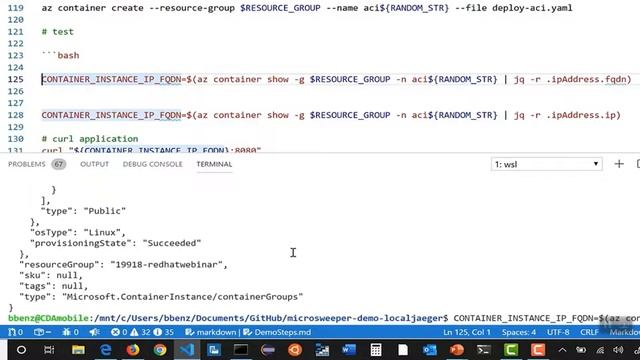Image resolution: width=640 pixels, height=360 pixels.
Task: Change indentation via 'Spaces: 4'
Action: coord(519,332)
